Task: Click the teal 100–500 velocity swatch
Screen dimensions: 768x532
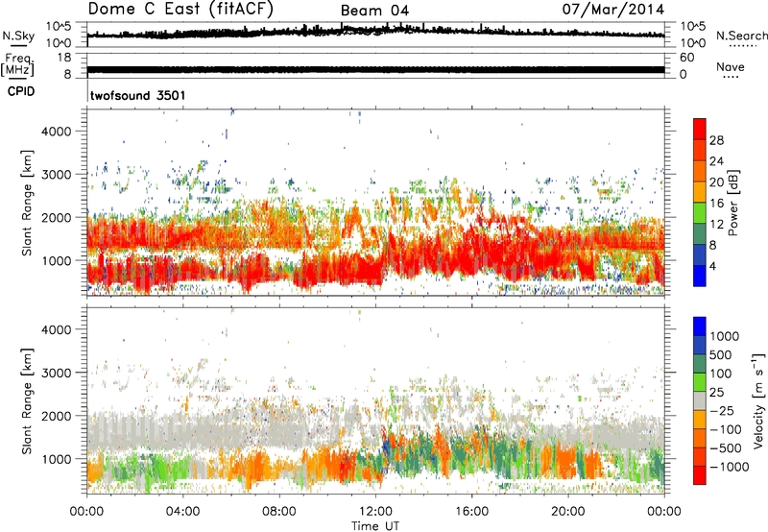Action: (x=700, y=364)
